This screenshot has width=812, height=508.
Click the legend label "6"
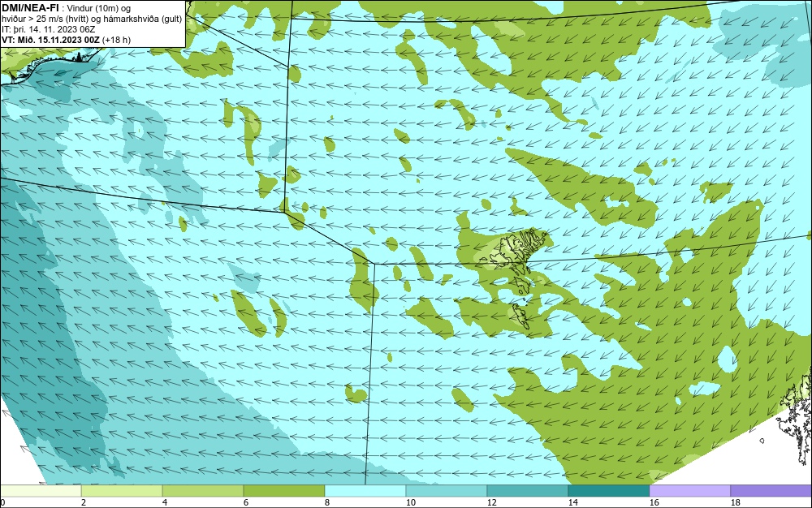(x=245, y=502)
